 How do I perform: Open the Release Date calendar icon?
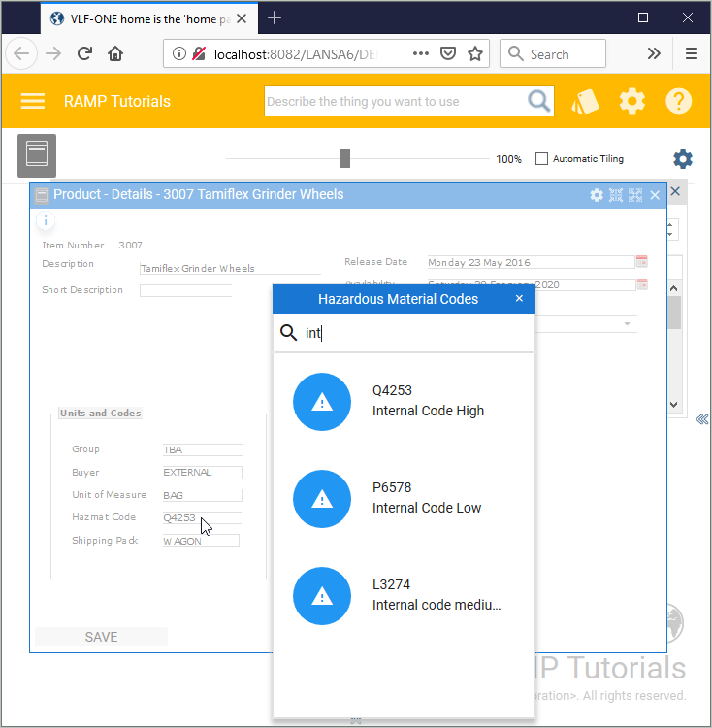pyautogui.click(x=641, y=261)
